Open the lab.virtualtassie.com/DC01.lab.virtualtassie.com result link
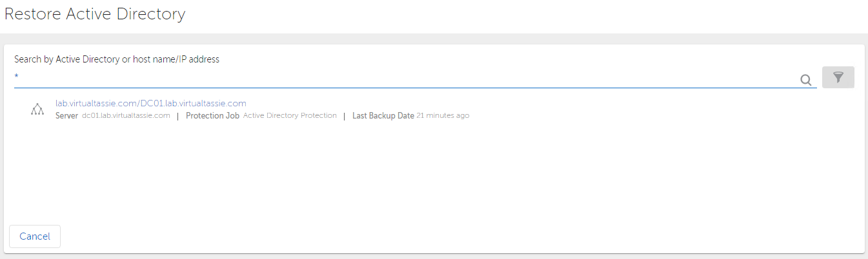Screen dimensions: 868x259 click(x=151, y=103)
